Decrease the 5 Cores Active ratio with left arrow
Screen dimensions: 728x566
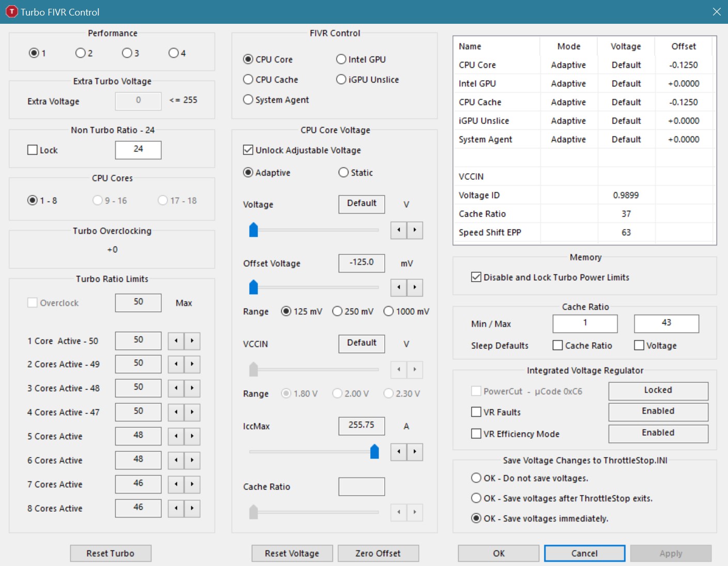pyautogui.click(x=176, y=436)
